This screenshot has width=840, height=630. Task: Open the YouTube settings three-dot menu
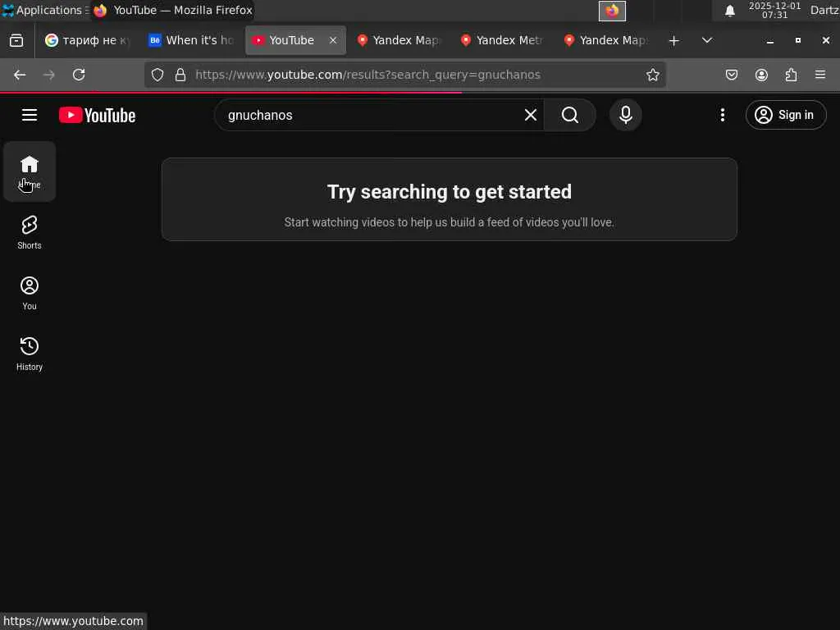pos(722,115)
